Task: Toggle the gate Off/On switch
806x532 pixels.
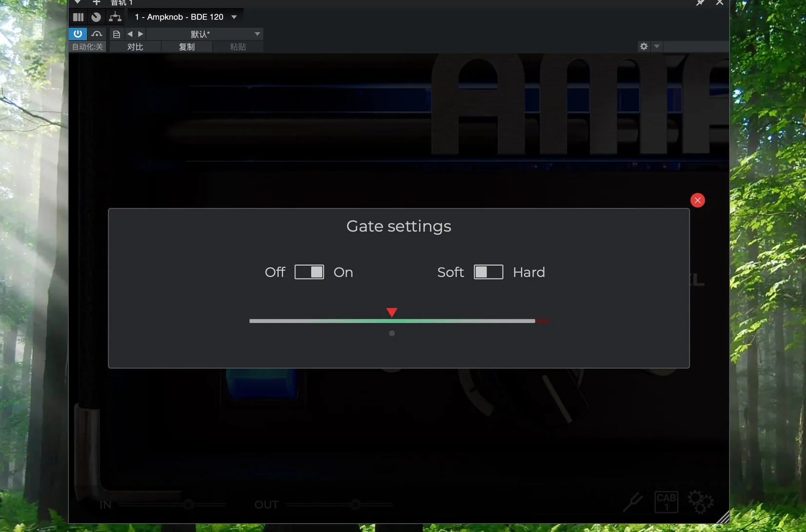Action: tap(309, 272)
